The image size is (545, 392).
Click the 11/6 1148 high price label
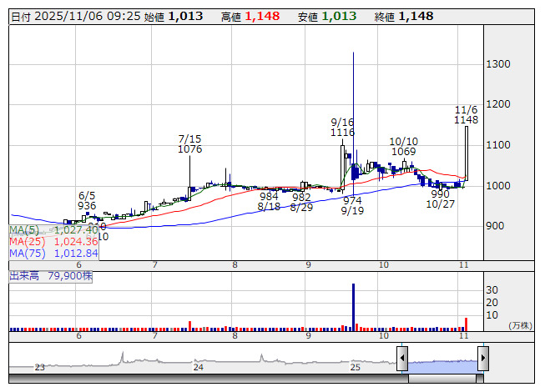click(466, 115)
